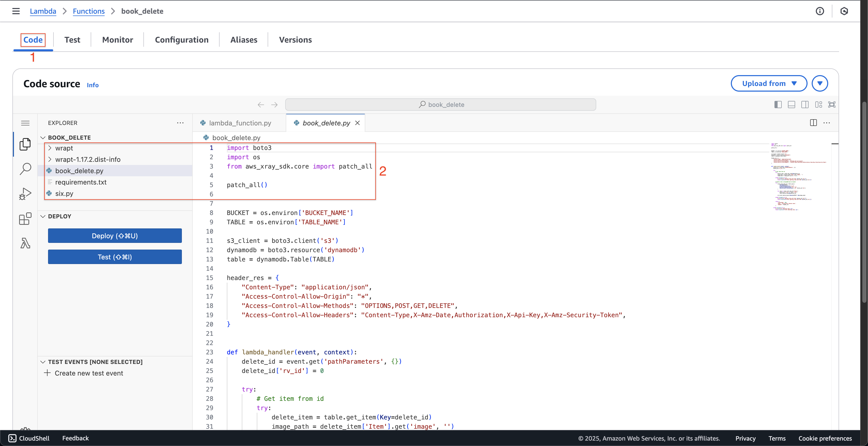868x446 pixels.
Task: Close the book_delete.py tab
Action: point(358,123)
